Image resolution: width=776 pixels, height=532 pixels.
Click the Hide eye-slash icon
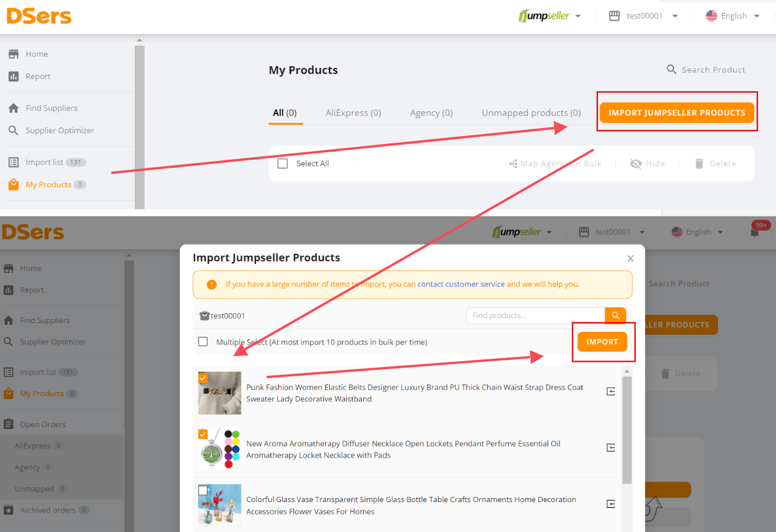[x=635, y=164]
